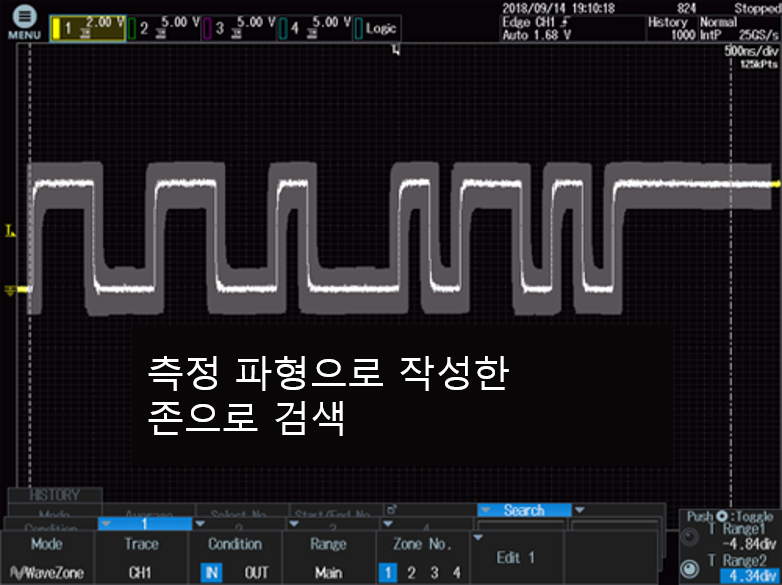This screenshot has width=782, height=585.
Task: Click the Stopped acquisition status
Action: pos(758,8)
